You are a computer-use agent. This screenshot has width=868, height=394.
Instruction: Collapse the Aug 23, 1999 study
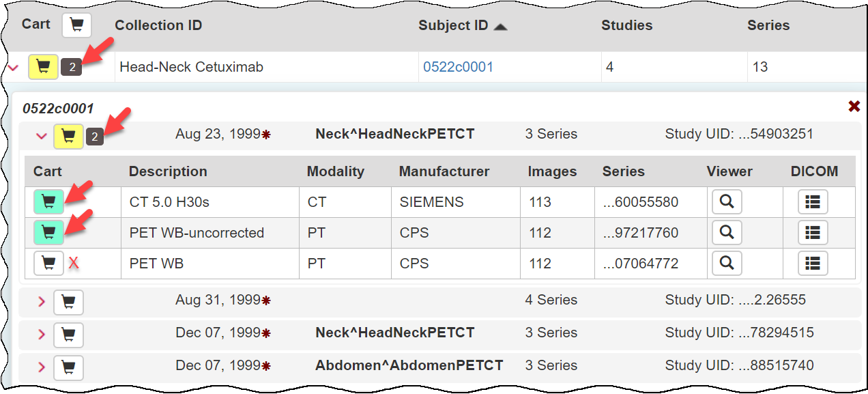[40, 136]
